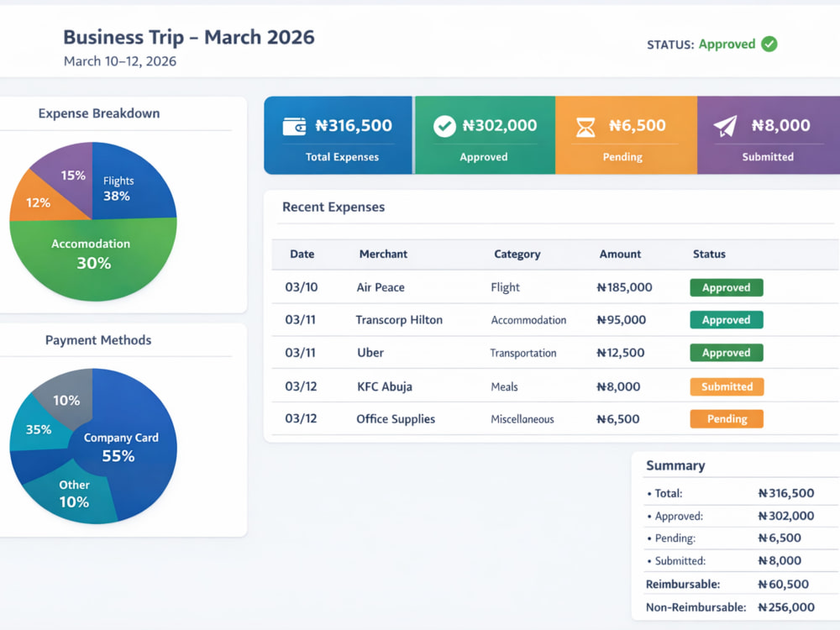Screen dimensions: 840x630
Task: Click Submitted badge in KFC Abuja row
Action: [727, 386]
